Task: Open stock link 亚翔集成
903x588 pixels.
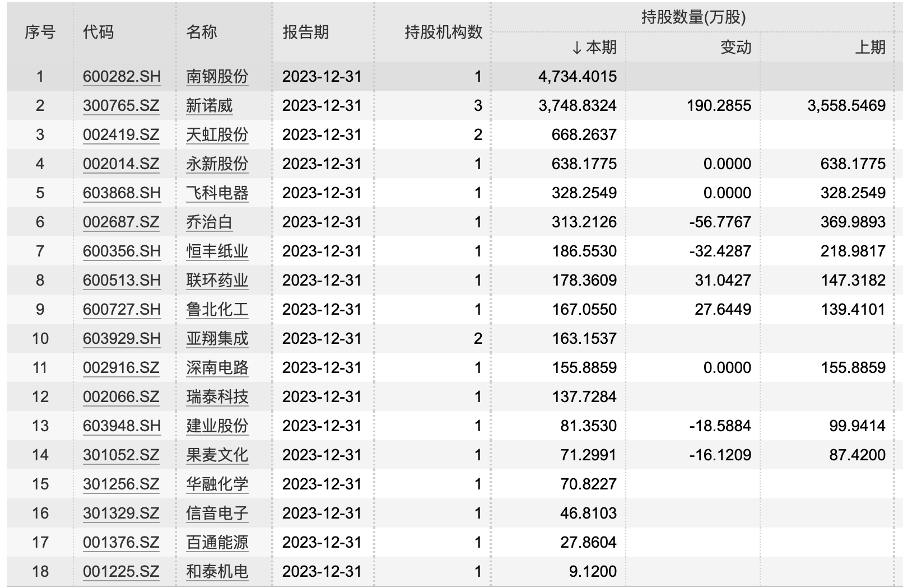Action: pos(217,339)
